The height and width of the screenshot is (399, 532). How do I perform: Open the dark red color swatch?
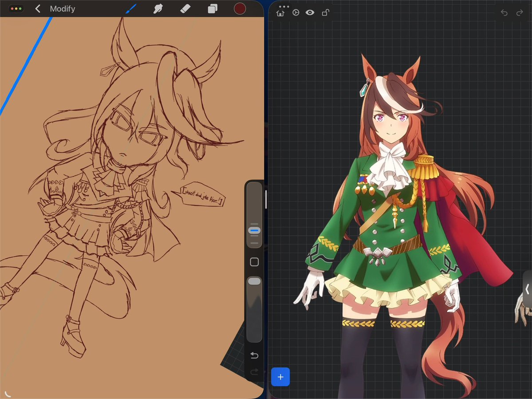240,9
